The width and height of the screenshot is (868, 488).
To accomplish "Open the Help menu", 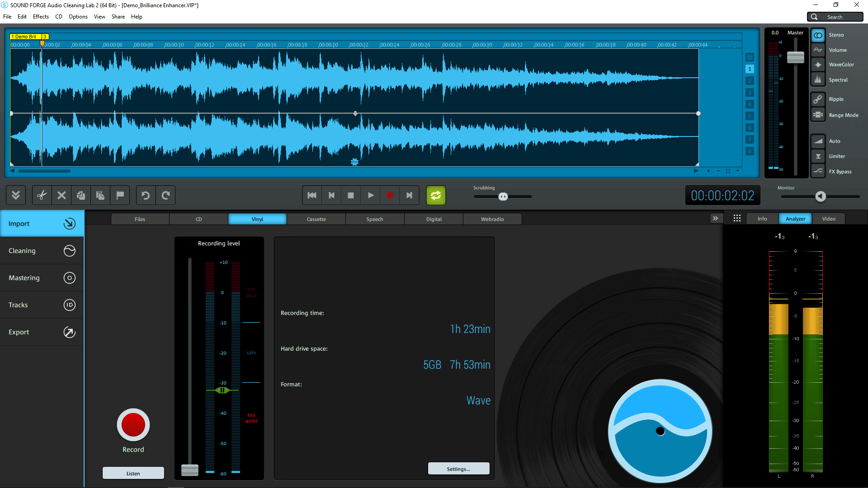I will tap(137, 17).
